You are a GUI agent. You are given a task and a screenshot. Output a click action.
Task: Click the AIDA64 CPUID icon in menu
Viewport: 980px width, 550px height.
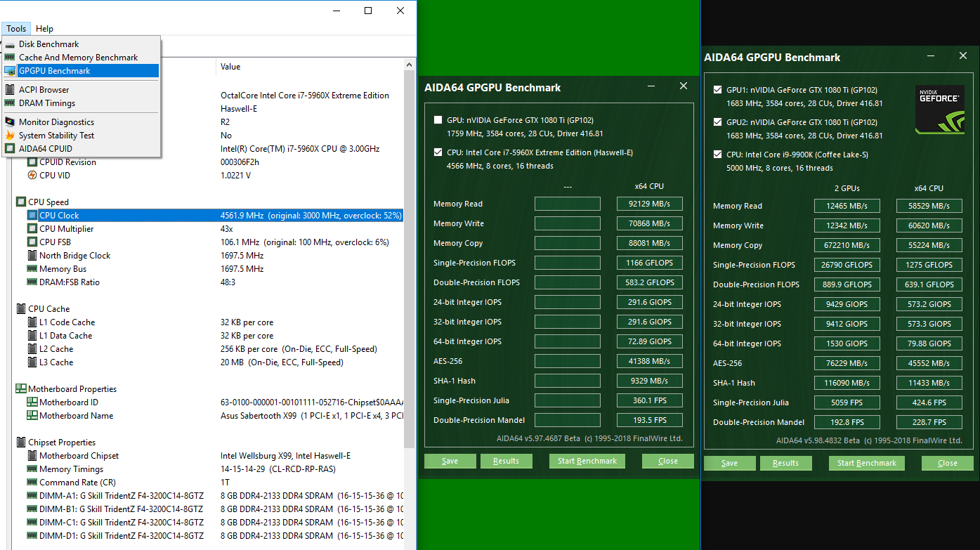click(x=10, y=149)
